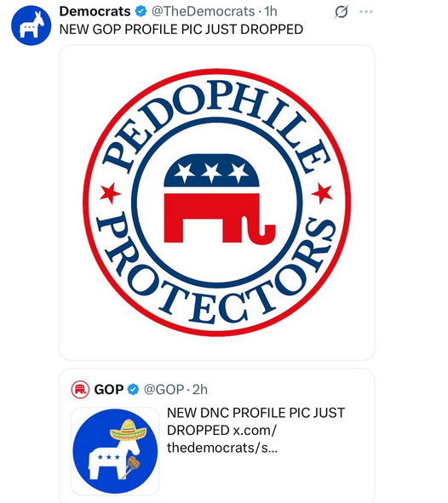Click the red-and-blue elephant in the seal's center
The height and width of the screenshot is (503, 448).
coord(219,199)
